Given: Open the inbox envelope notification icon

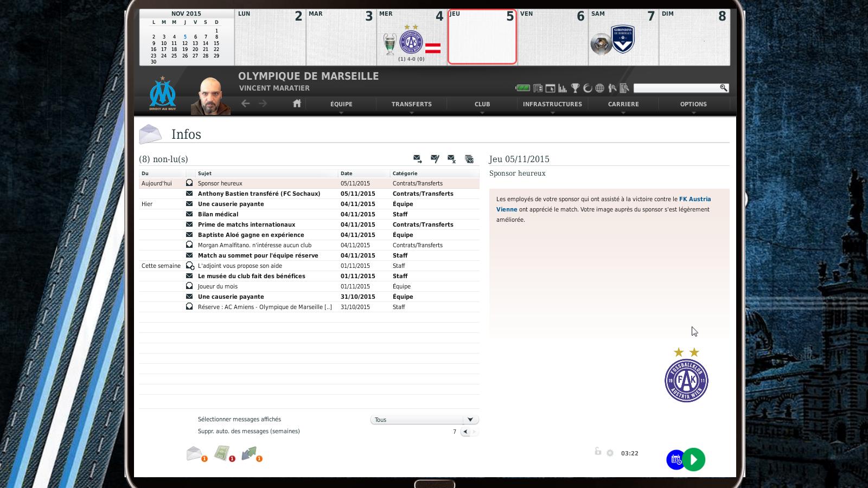Looking at the screenshot, I should pyautogui.click(x=196, y=454).
